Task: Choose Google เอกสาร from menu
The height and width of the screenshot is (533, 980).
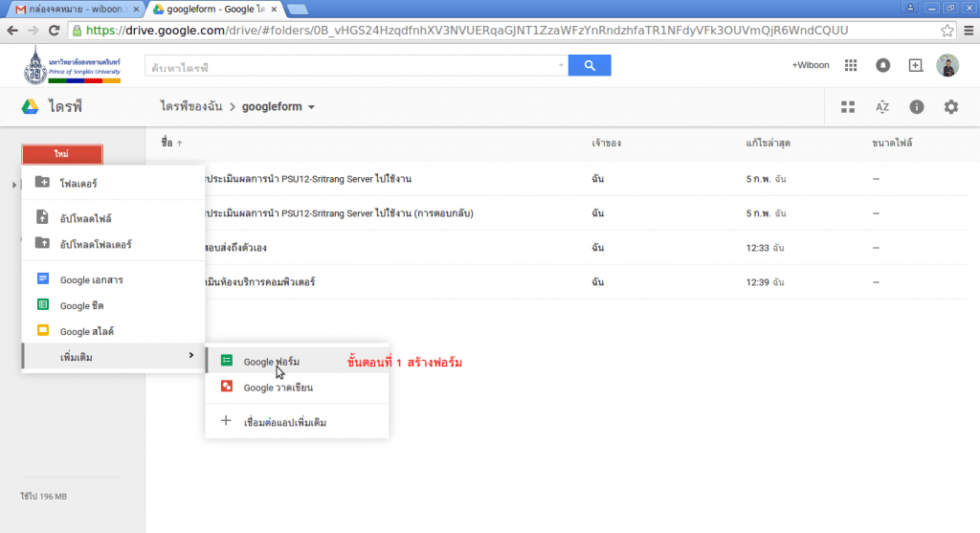Action: click(113, 279)
